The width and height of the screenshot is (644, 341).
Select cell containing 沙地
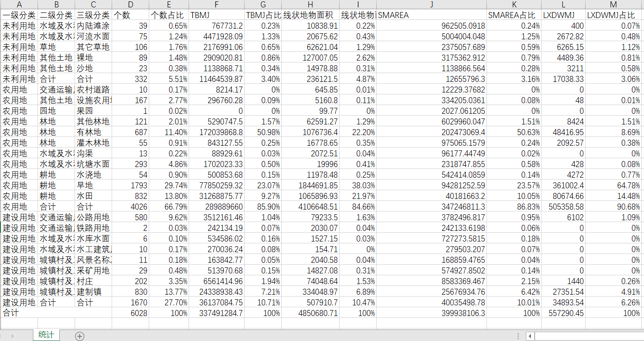(x=93, y=68)
